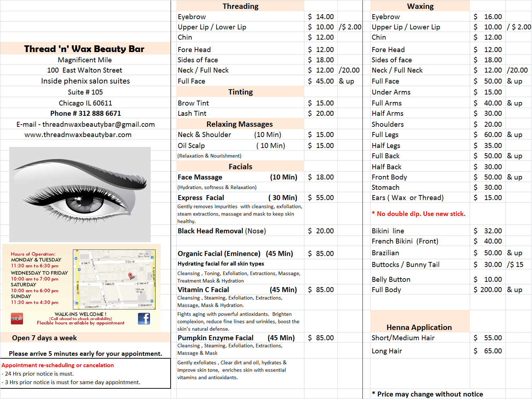
Task: Click the $ 200.00 Full Body price
Action: [488, 290]
